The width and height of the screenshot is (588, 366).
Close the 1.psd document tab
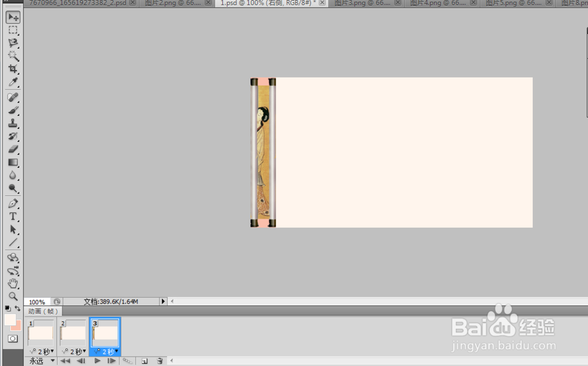tap(322, 2)
